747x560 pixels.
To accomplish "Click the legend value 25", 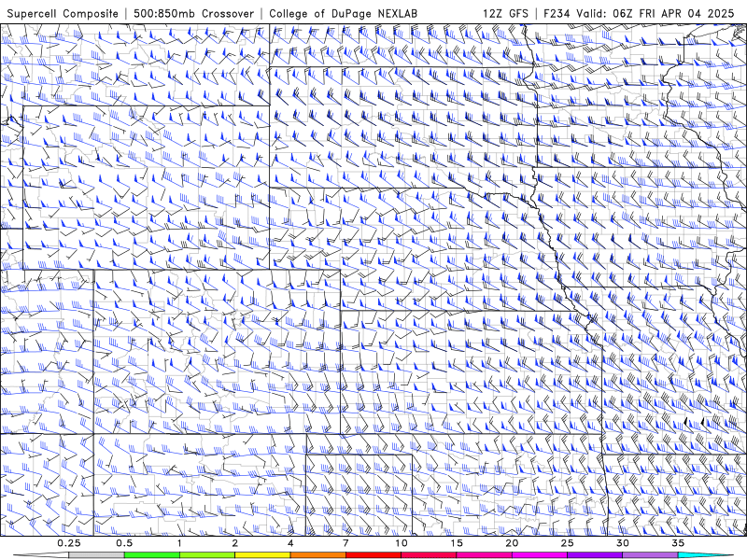I will (568, 543).
